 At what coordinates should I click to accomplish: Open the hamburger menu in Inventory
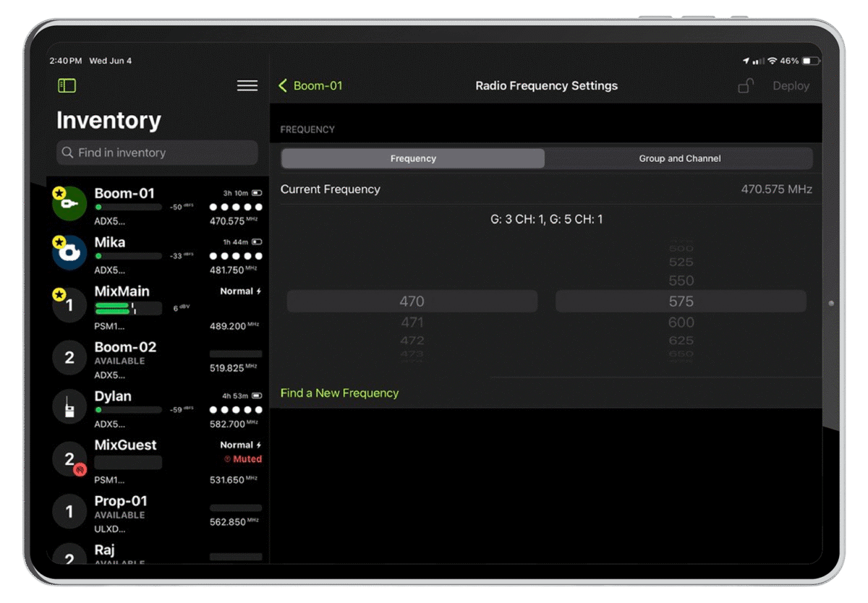click(247, 86)
